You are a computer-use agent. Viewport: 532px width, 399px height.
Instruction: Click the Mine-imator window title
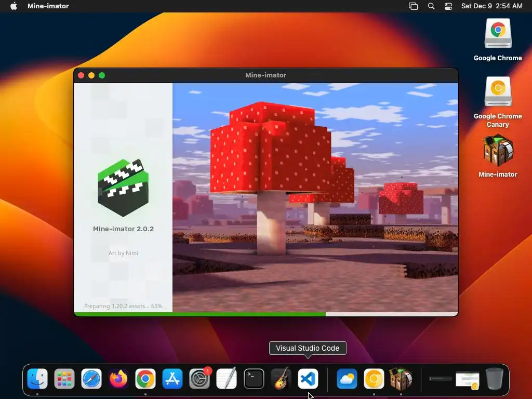click(265, 75)
